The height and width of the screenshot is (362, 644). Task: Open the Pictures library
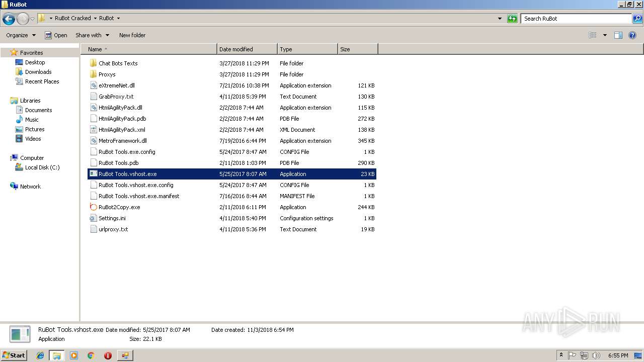tap(35, 129)
